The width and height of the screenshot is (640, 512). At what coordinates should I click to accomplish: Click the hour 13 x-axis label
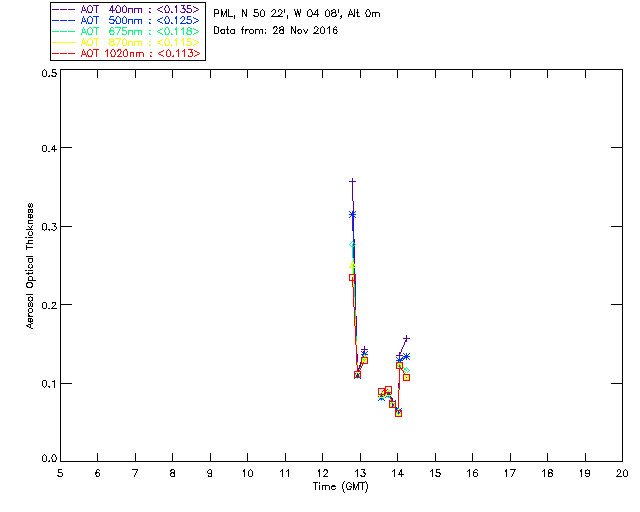(x=360, y=473)
